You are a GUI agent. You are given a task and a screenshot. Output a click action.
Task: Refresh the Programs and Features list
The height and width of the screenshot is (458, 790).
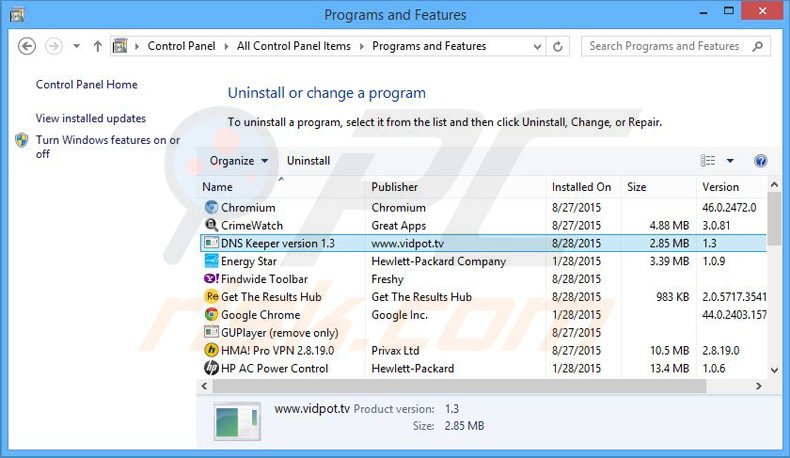pos(558,46)
